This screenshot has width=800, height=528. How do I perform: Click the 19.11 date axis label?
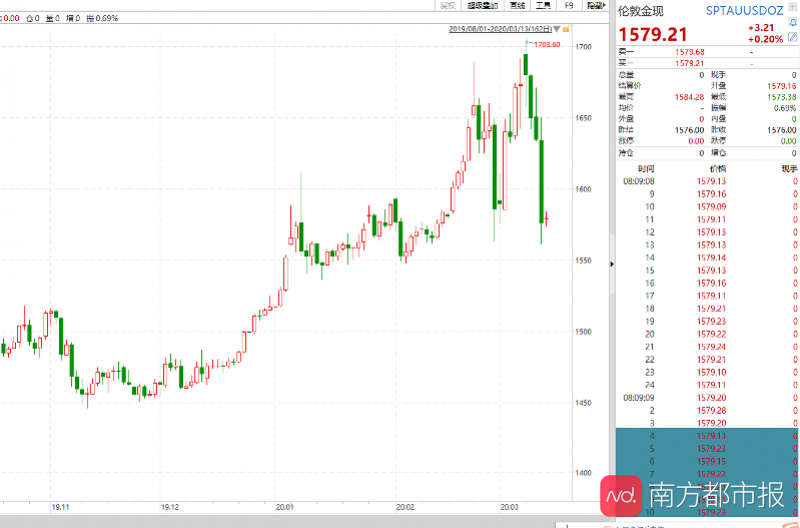[x=60, y=507]
